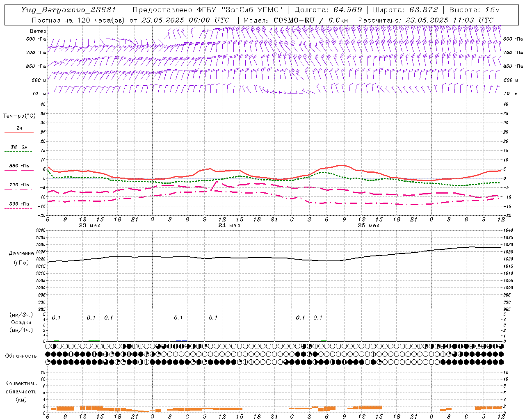This screenshot has width=525, height=420.
Task: Click the 700 гПа temperature legend entry
Action: 19,185
